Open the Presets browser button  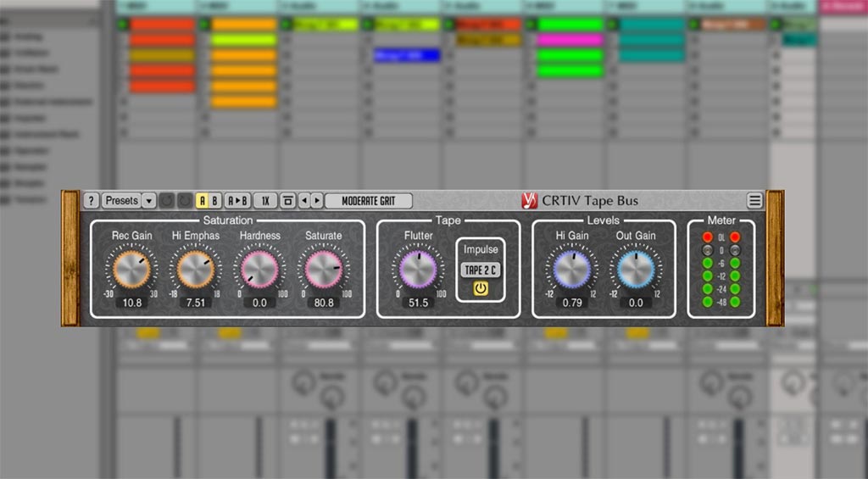[121, 200]
